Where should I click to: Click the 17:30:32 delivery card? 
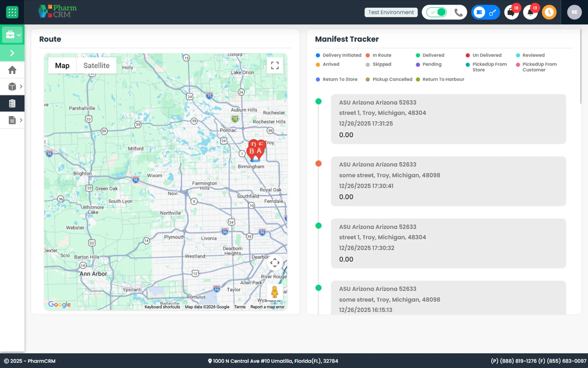(448, 243)
